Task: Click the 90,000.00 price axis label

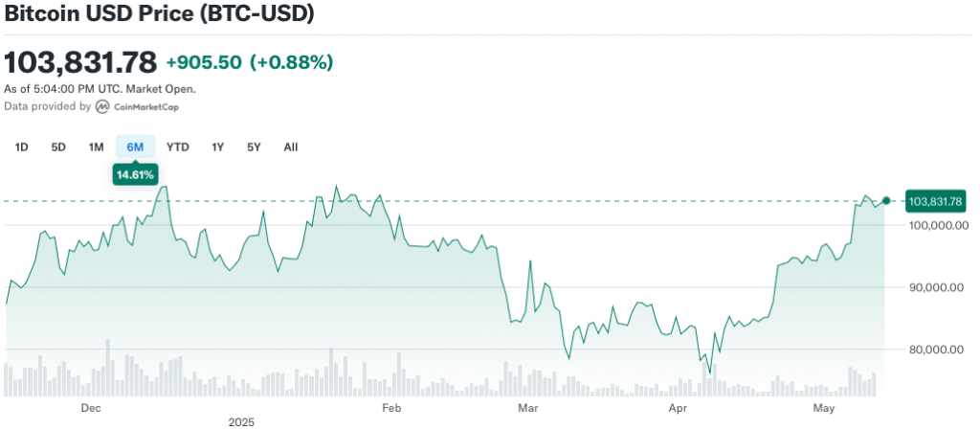Action: pyautogui.click(x=936, y=287)
